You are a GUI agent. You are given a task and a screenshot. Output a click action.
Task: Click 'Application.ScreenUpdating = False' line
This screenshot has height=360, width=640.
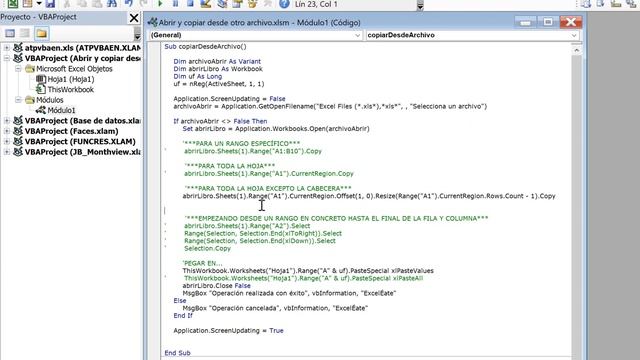coord(229,99)
